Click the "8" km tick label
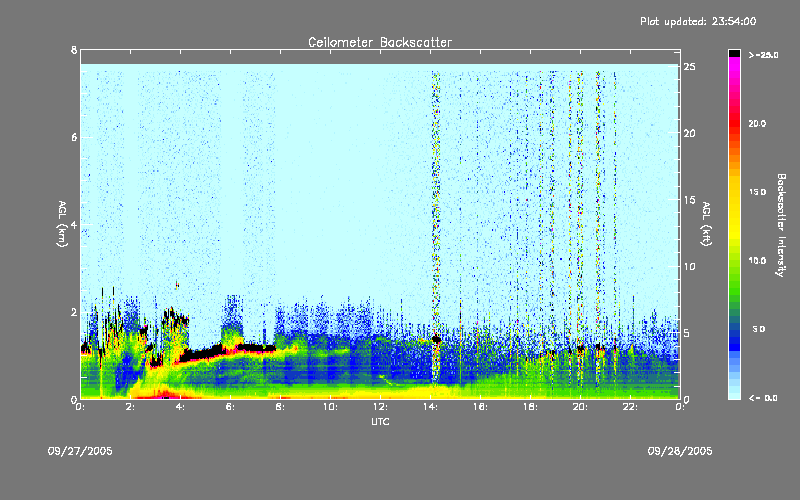The height and width of the screenshot is (500, 800). point(74,50)
